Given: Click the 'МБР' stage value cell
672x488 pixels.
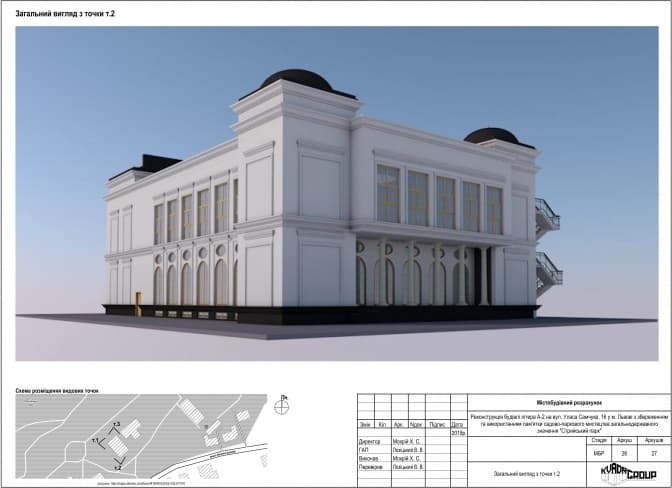Looking at the screenshot, I should tap(599, 453).
